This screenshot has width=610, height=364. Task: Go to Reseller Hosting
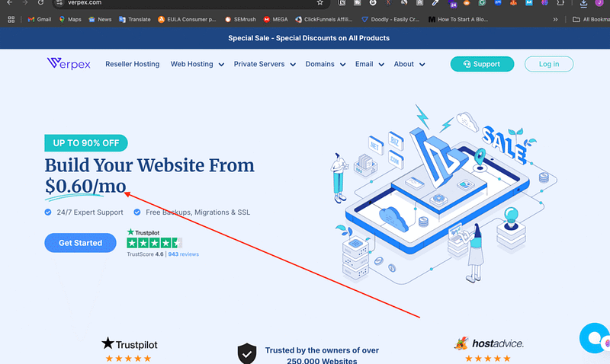(132, 64)
